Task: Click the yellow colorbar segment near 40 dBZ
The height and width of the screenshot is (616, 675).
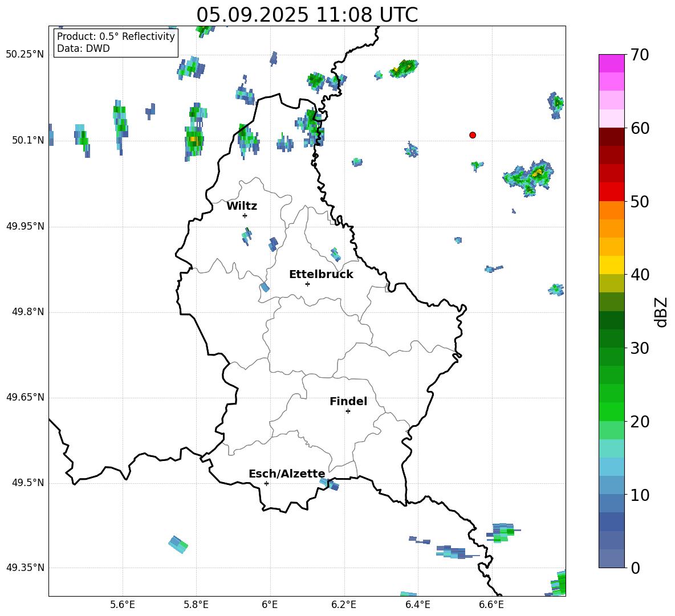Action: [x=612, y=265]
